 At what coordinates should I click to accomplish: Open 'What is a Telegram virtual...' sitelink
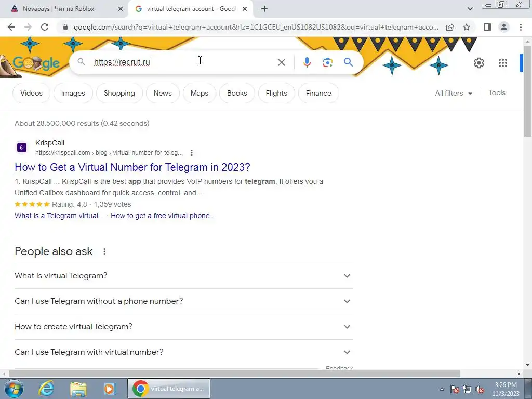(59, 216)
